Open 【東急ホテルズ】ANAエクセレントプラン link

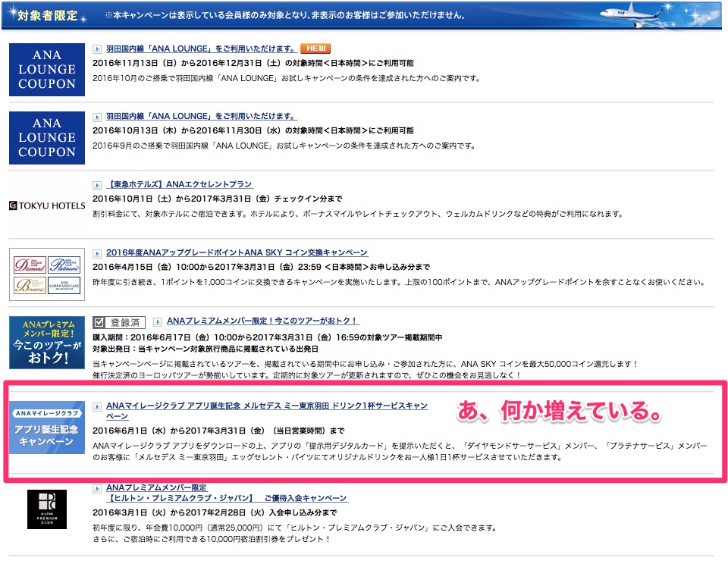[179, 184]
